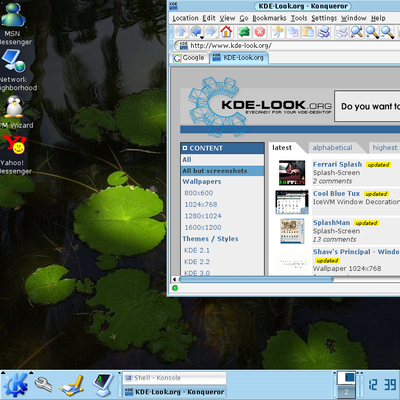The width and height of the screenshot is (400, 400).
Task: Increase font size with magnifier plus icon
Action: (x=372, y=32)
